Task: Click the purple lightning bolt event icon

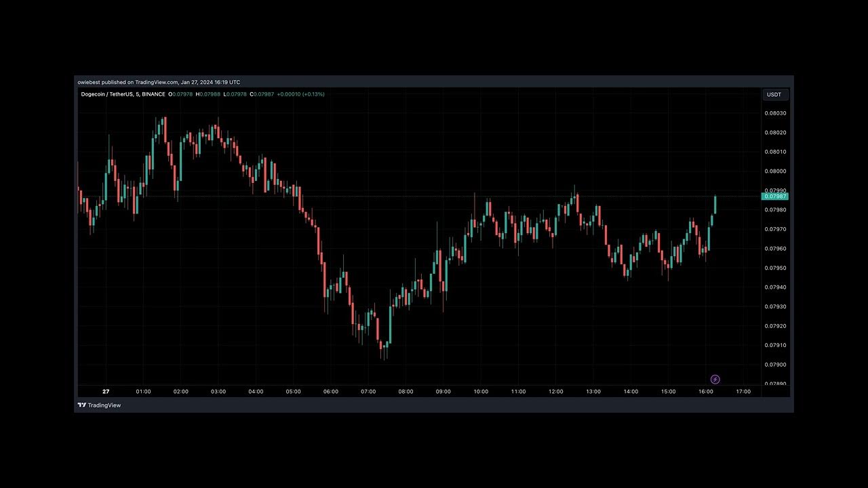Action: tap(715, 380)
